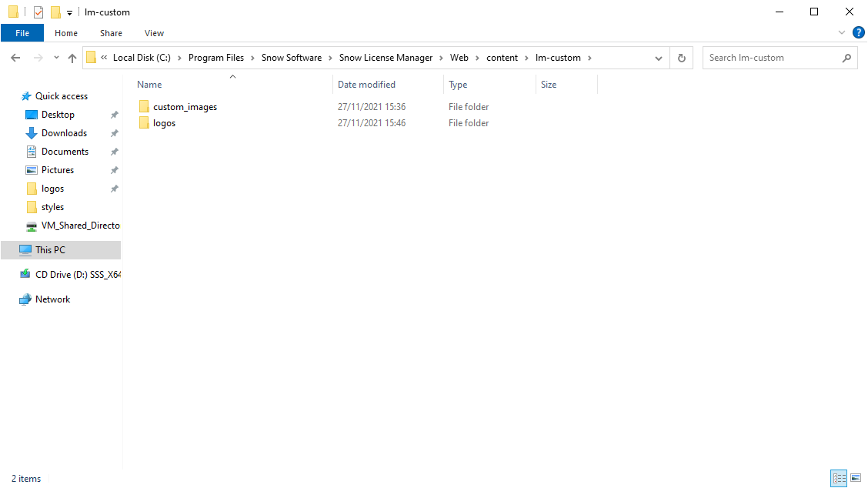Click the Properties icon in quick access toolbar

(38, 12)
